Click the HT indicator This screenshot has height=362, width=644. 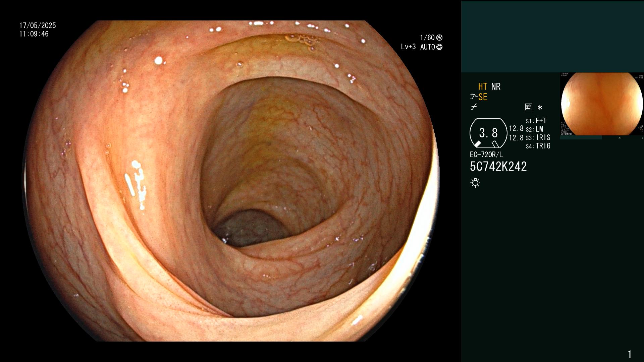coord(483,86)
